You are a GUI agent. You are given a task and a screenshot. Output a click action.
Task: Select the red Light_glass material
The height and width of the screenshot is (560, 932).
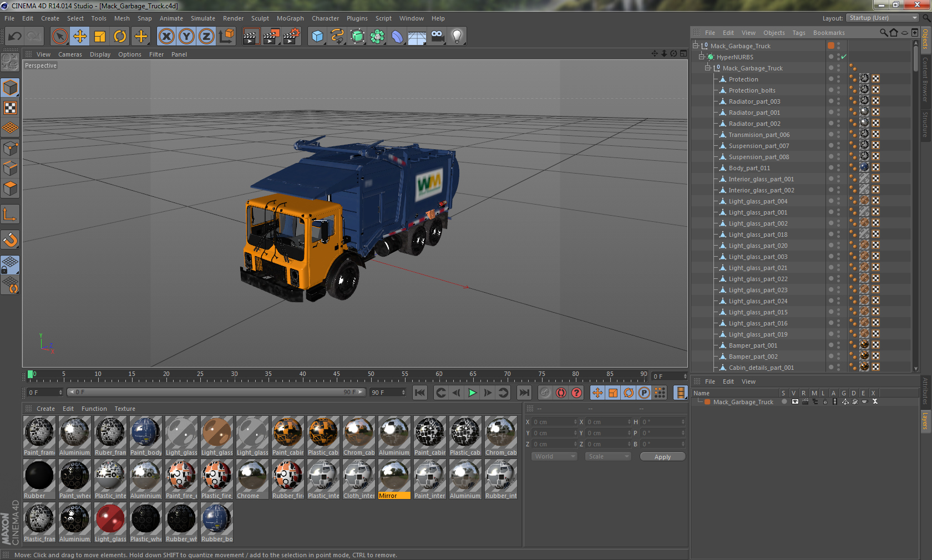point(110,523)
